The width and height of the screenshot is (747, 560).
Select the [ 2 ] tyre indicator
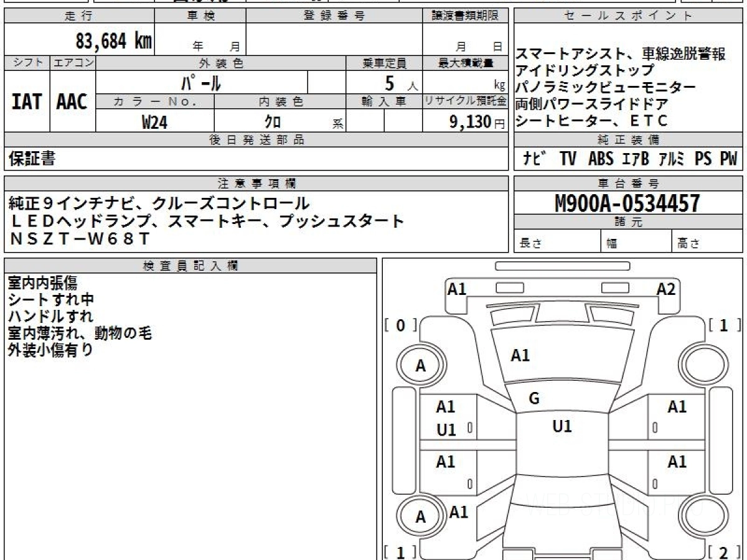point(724,553)
